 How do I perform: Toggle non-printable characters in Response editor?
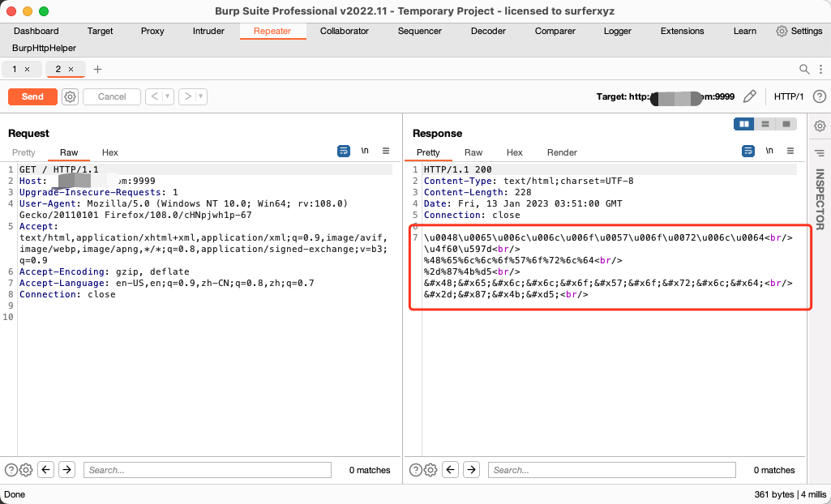point(769,151)
